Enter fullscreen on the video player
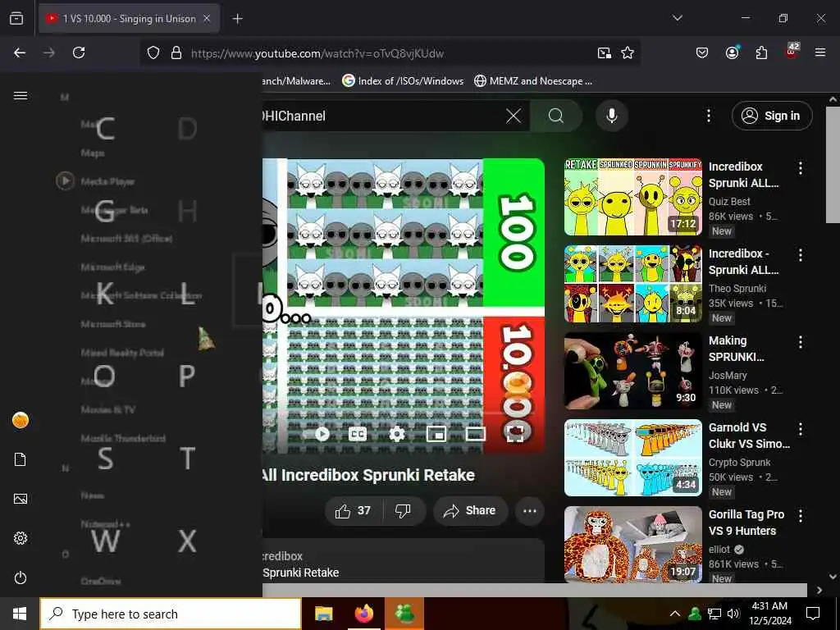Screen dimensions: 840x630 tap(514, 433)
